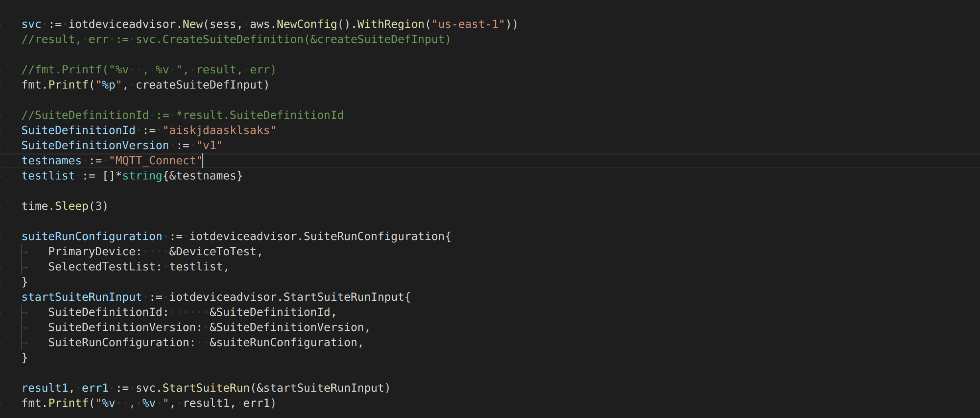Click suiteRunConfiguration variable declaration
Viewport: 980px width, 418px height.
coord(92,237)
